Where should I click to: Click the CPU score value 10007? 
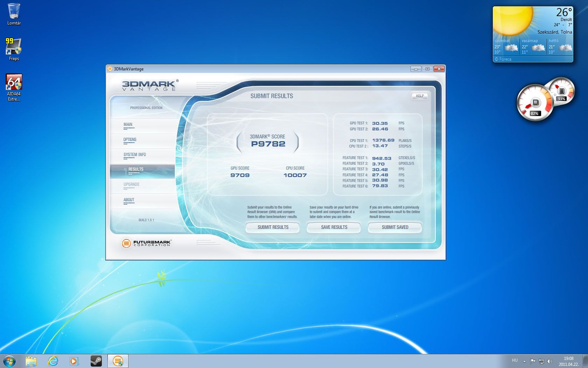click(x=295, y=175)
